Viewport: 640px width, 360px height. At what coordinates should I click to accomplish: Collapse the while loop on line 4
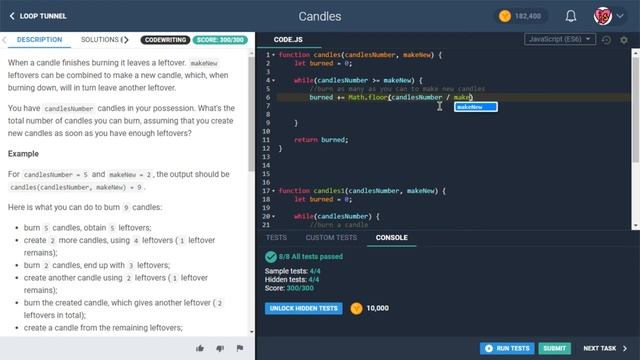(273, 80)
